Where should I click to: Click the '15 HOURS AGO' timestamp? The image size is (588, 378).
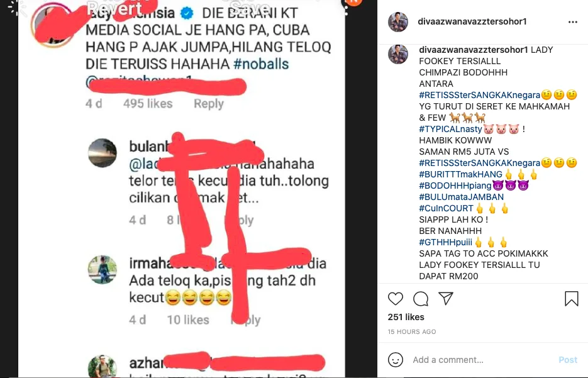[x=412, y=332]
